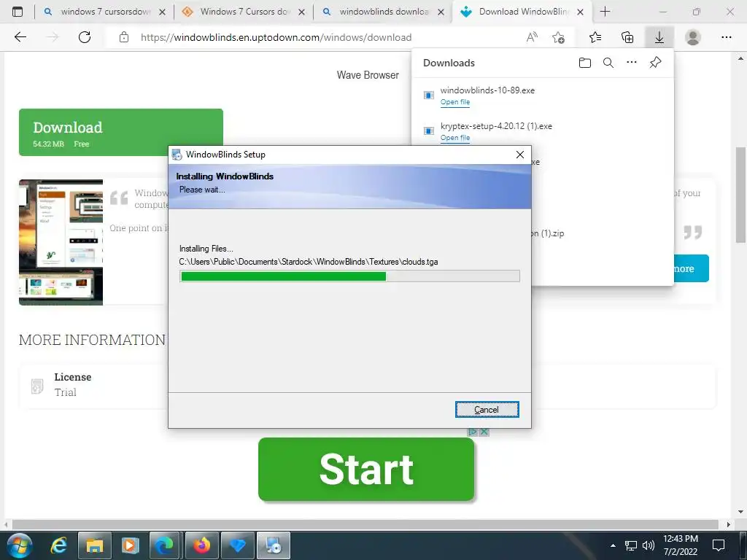
Task: Open the Favorites list icon
Action: (x=595, y=37)
